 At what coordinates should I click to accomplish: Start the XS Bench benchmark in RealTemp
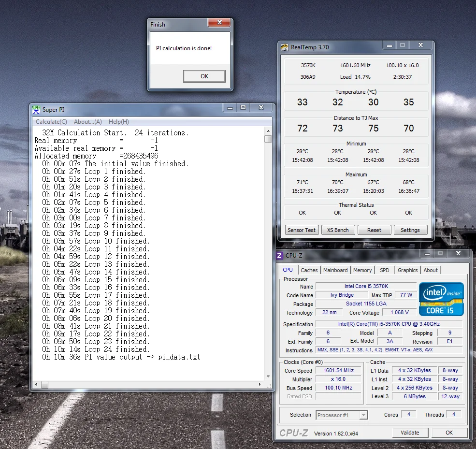coord(338,230)
